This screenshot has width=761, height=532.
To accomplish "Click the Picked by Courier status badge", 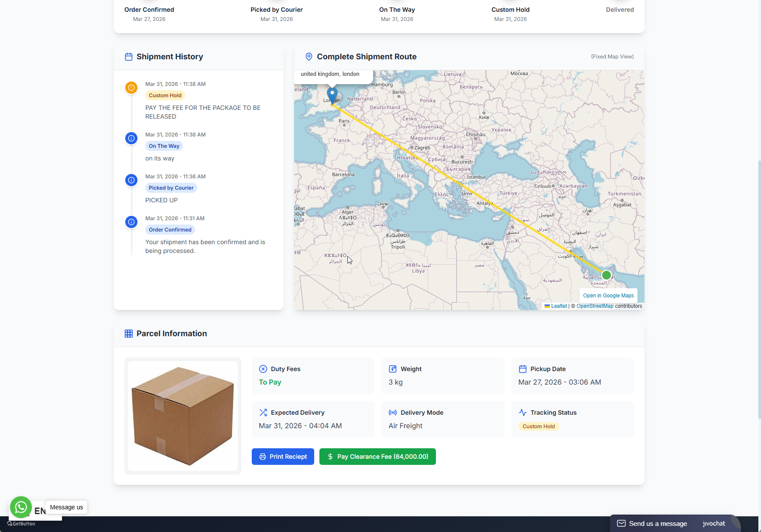I will pos(171,188).
